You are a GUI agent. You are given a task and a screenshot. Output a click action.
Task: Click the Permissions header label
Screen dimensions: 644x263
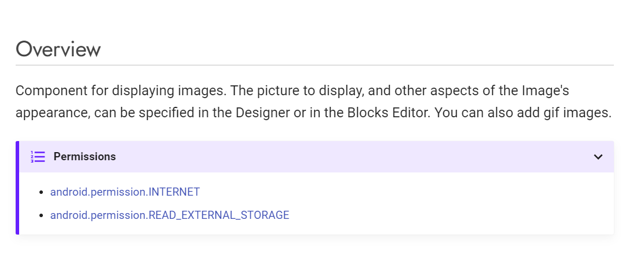(x=85, y=157)
